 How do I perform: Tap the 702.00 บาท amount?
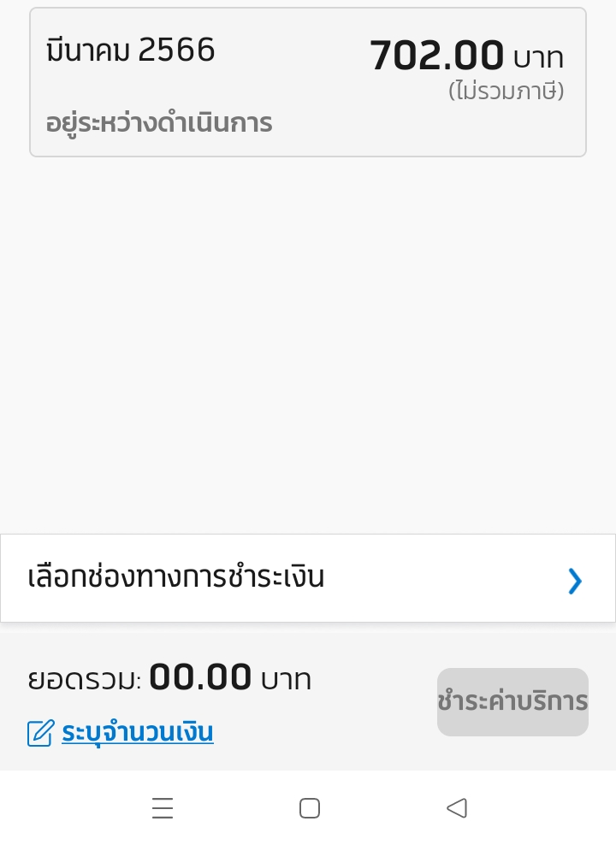pos(467,56)
